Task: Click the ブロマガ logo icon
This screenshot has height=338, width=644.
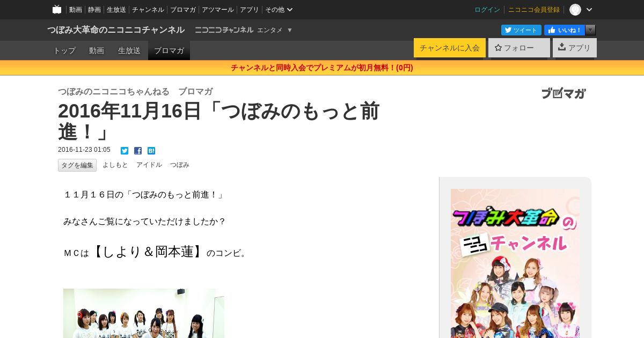Action: click(x=563, y=93)
